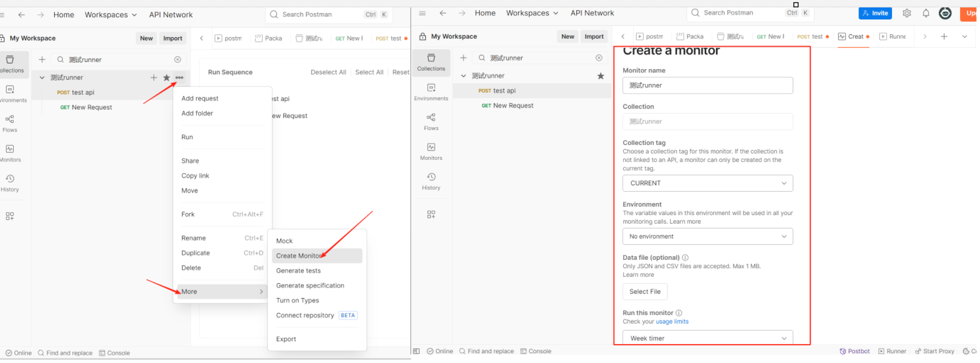980x363 pixels.
Task: Select POST test api in the monitor window
Action: (x=532, y=91)
